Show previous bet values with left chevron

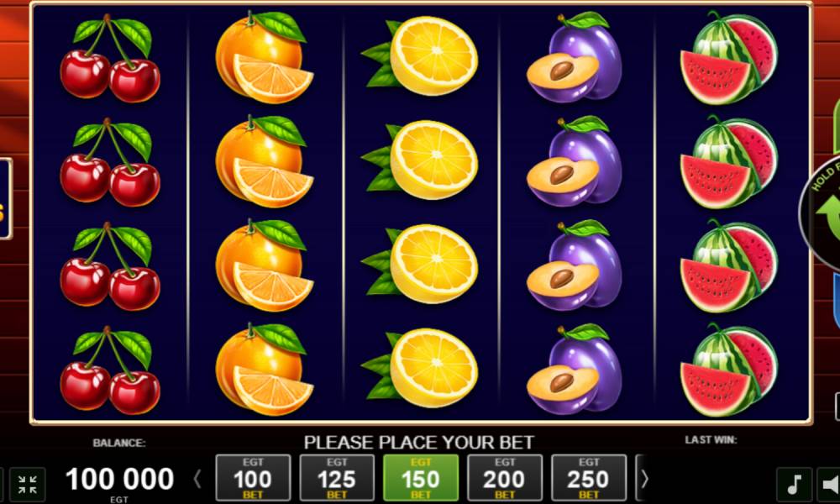point(197,479)
